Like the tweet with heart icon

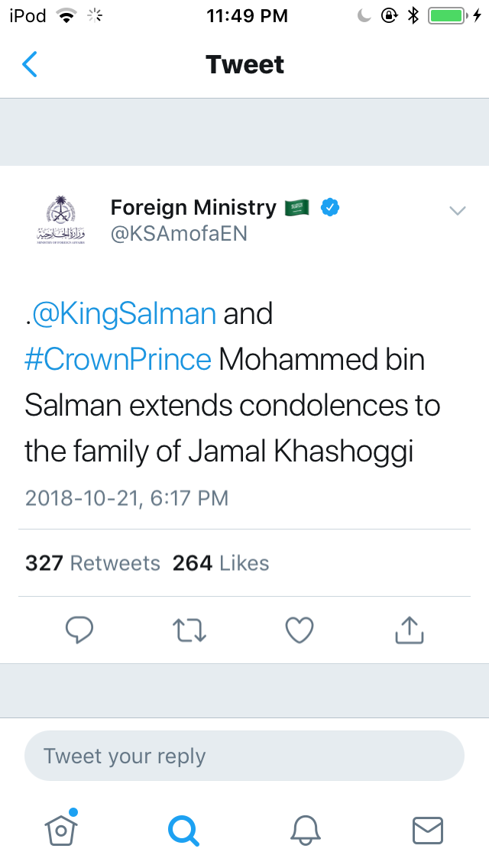(x=299, y=630)
